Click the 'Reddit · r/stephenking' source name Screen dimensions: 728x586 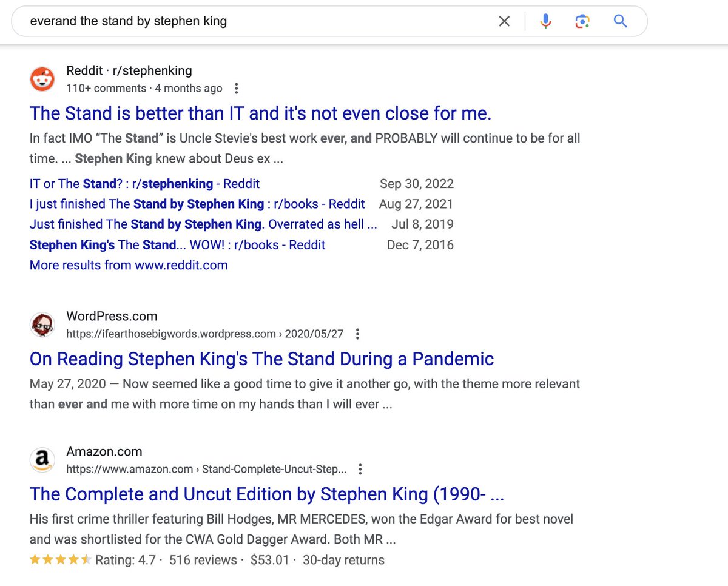click(x=129, y=71)
